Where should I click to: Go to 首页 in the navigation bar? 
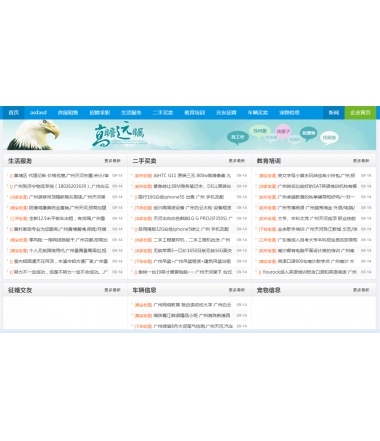pyautogui.click(x=14, y=113)
